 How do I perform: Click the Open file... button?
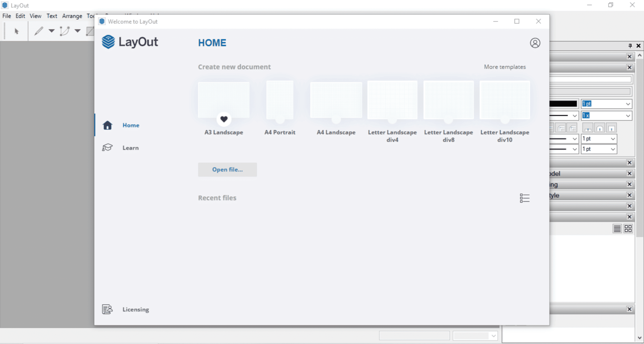pos(227,169)
